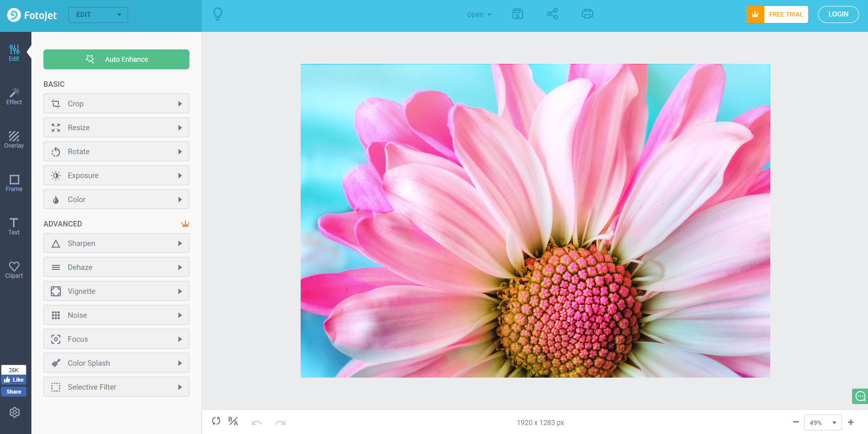Select the Edit tab in the sidebar

[14, 53]
